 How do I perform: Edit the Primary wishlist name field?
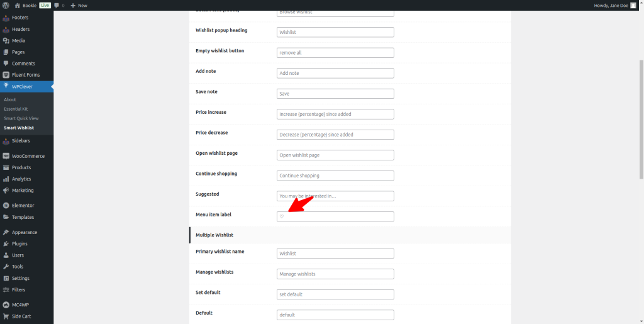(x=335, y=254)
